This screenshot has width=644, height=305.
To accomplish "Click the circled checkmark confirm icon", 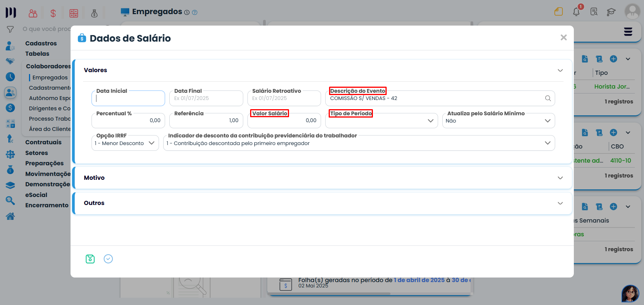I will (108, 259).
